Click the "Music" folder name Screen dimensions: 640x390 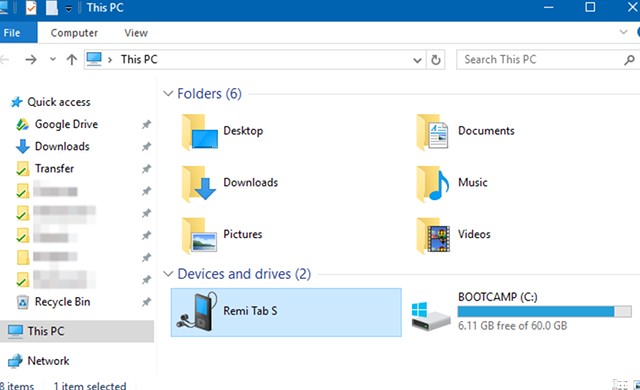473,182
